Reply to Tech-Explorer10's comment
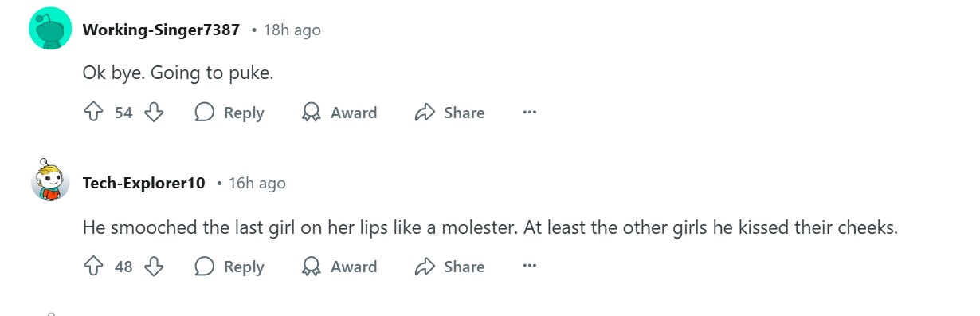This screenshot has height=316, width=980. click(229, 266)
